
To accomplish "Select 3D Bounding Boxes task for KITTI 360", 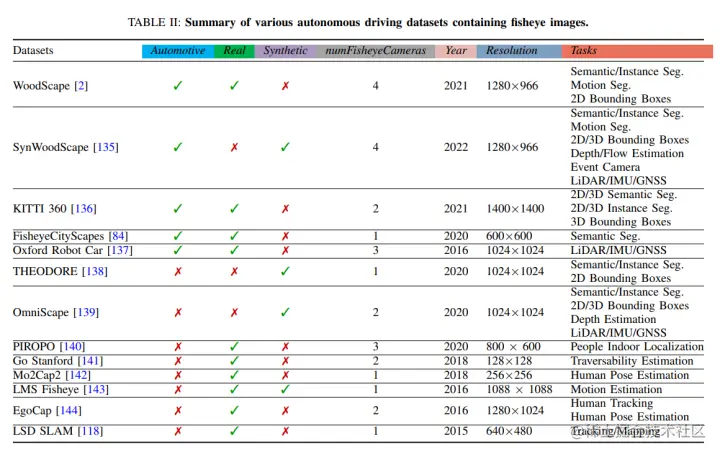I will pyautogui.click(x=621, y=222).
